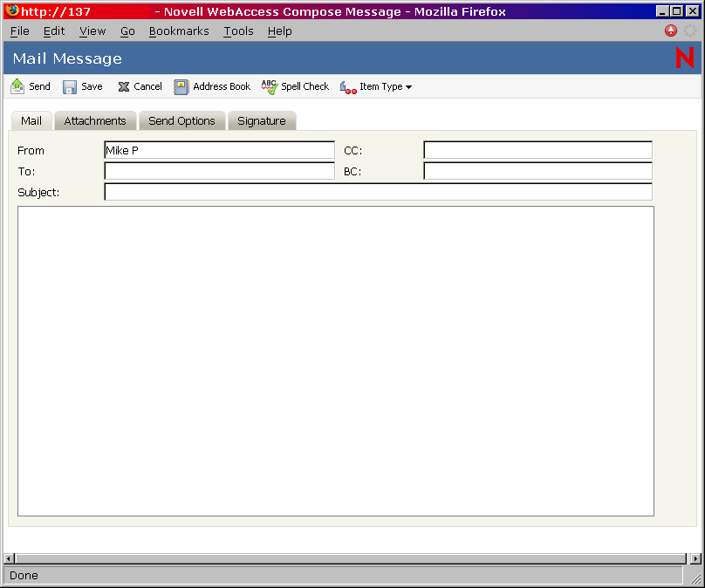
Task: Open the Address Book icon
Action: point(181,86)
